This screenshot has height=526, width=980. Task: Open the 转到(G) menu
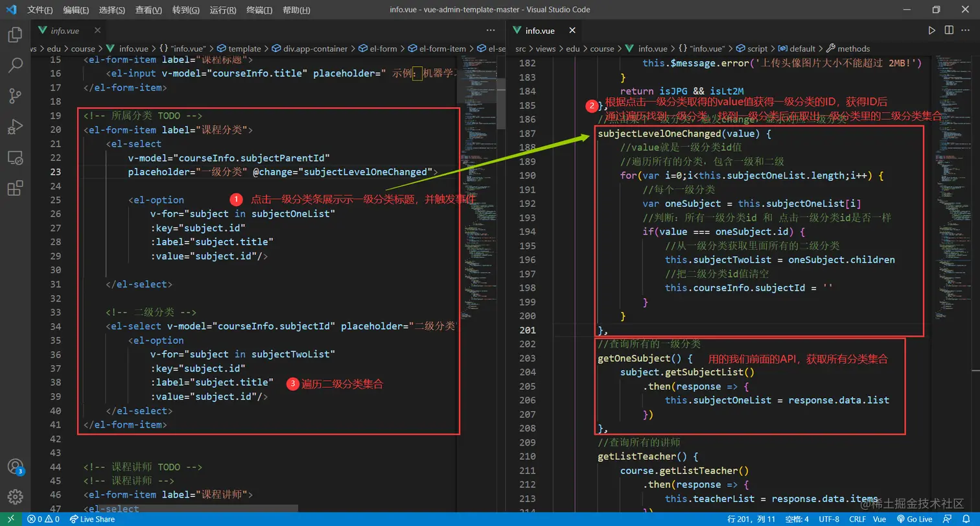coord(186,10)
